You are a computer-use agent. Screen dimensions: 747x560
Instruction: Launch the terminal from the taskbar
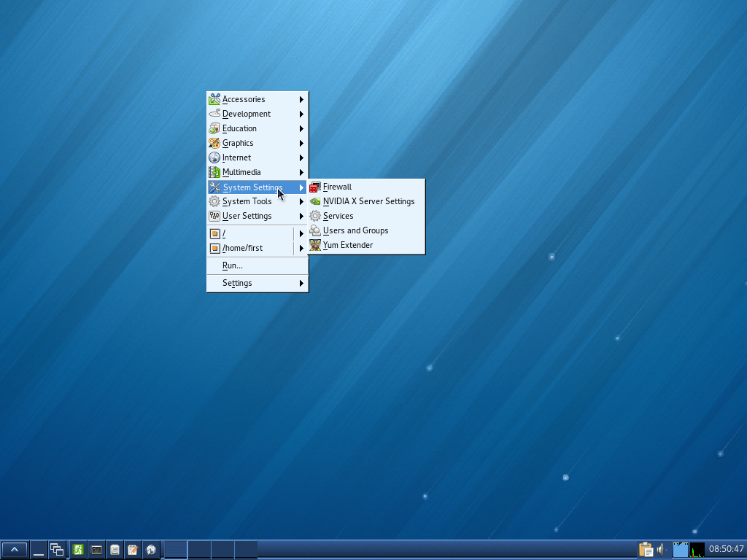pyautogui.click(x=97, y=550)
